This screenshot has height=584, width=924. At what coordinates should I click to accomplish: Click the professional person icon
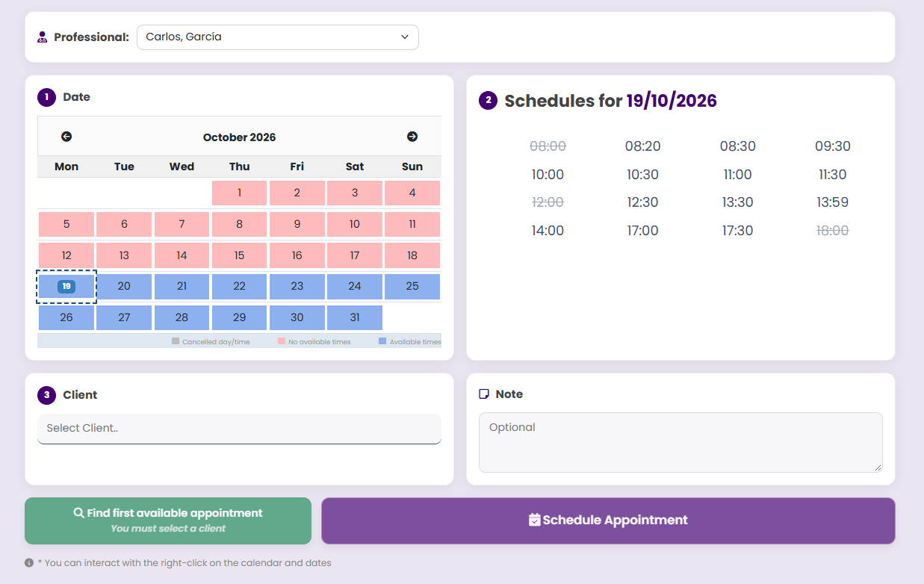42,37
